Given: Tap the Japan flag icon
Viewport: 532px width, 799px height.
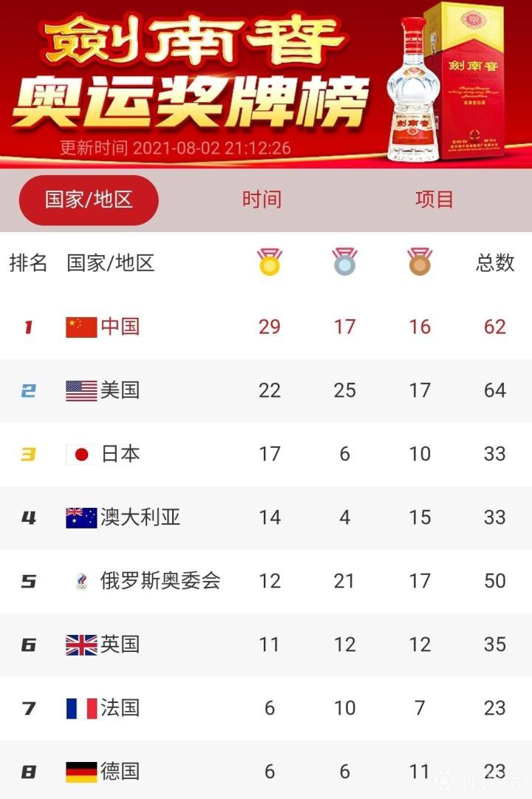Looking at the screenshot, I should (81, 454).
